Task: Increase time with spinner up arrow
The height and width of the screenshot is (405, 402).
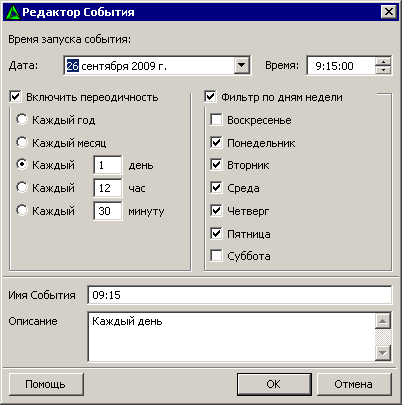Action: point(383,62)
